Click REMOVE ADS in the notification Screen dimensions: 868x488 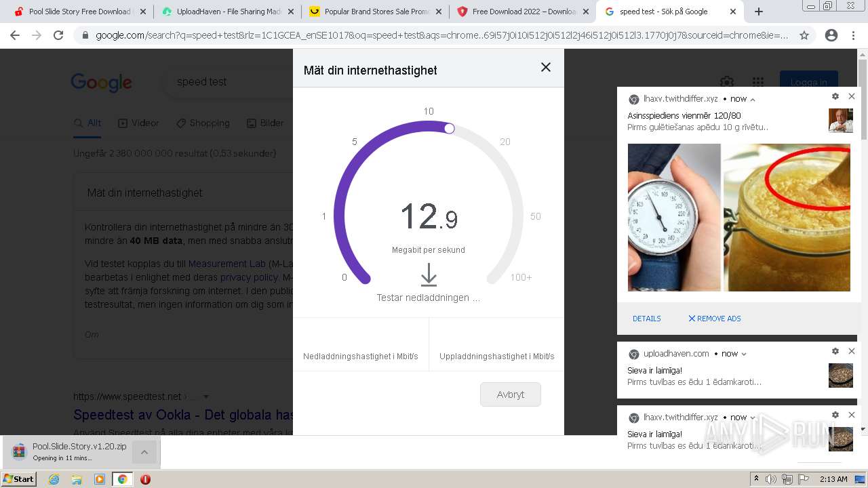[x=714, y=319]
